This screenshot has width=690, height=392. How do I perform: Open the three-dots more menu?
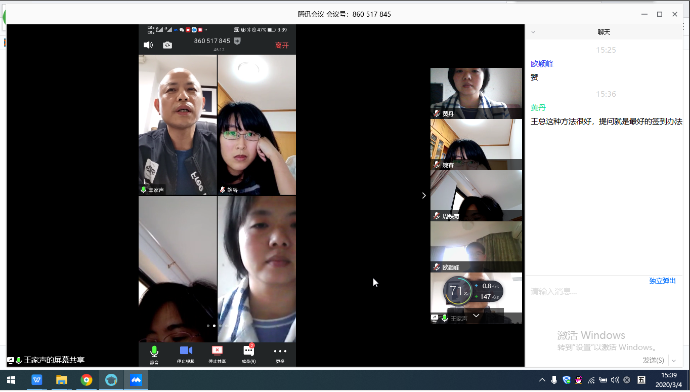[x=280, y=354]
